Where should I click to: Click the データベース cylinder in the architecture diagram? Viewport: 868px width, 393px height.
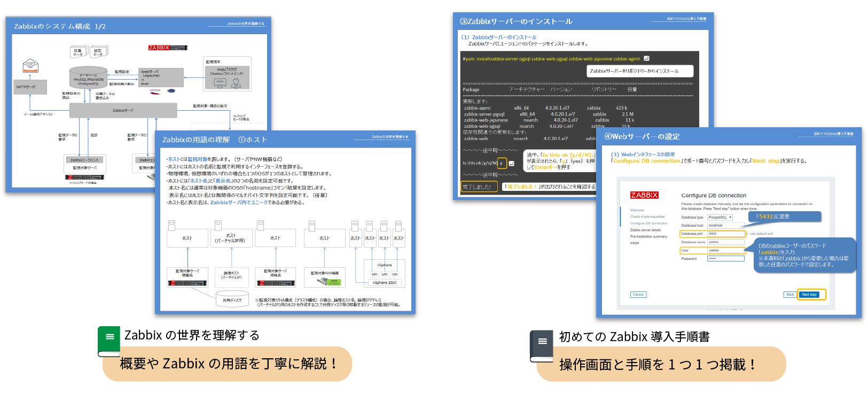[x=88, y=79]
